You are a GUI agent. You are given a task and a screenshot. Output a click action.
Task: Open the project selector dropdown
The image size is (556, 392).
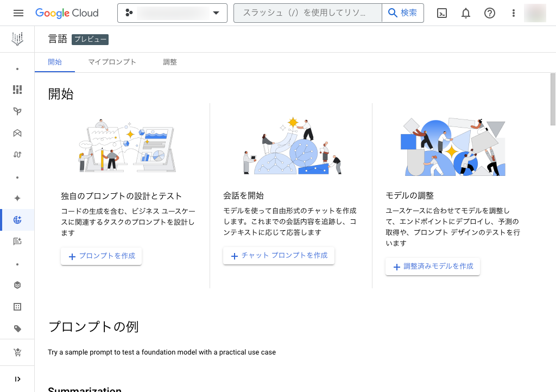coord(172,13)
